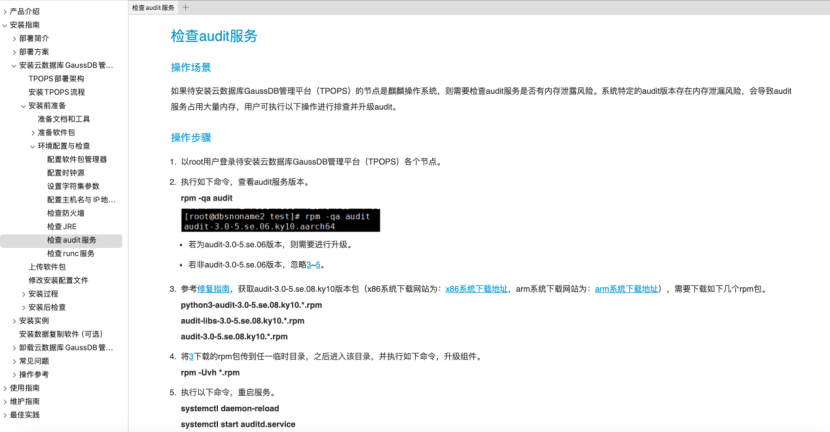
Task: Click audit-libs-3.0-5.se.08.ky10.*.rpm text
Action: pos(242,321)
